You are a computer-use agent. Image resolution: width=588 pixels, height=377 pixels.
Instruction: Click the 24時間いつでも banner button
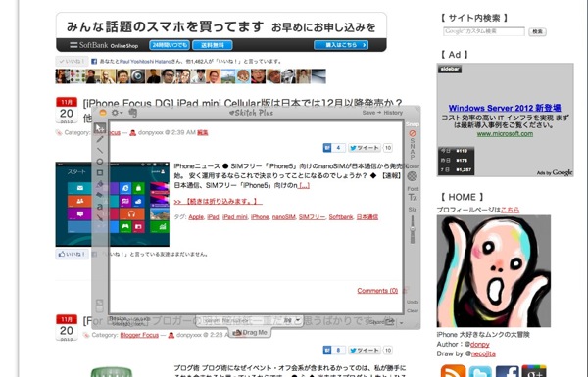[170, 45]
